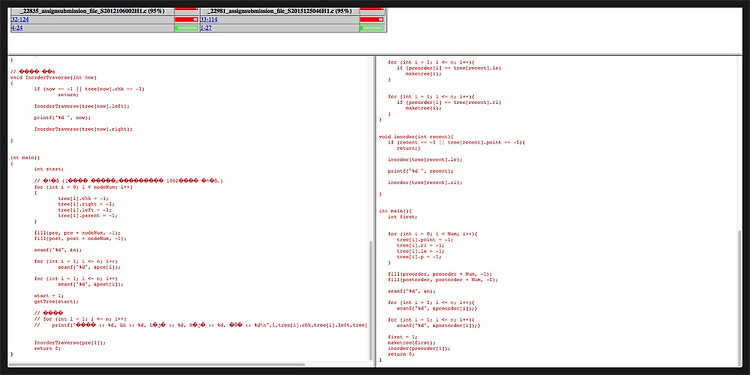
Task: Open the 4-24 line range link
Action: [x=16, y=28]
